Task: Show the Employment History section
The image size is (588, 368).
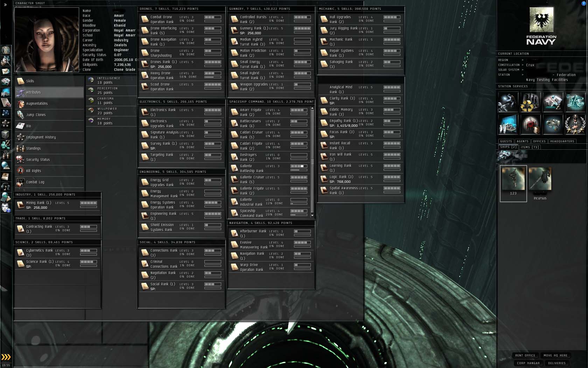Action: pyautogui.click(x=49, y=137)
